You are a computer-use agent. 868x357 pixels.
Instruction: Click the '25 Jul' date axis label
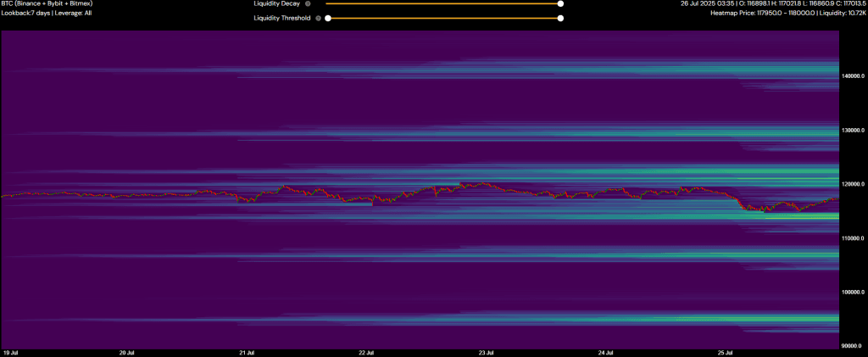[x=726, y=352]
